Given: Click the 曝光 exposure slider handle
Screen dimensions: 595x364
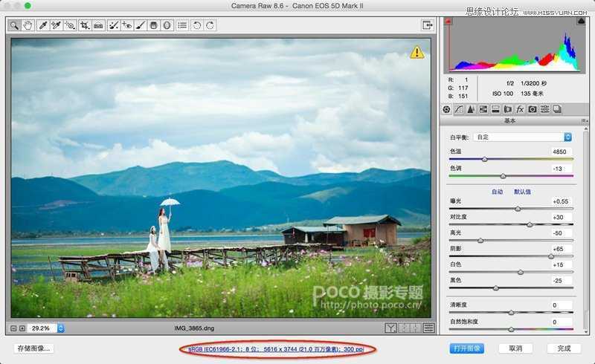Looking at the screenshot, I should coord(518,209).
